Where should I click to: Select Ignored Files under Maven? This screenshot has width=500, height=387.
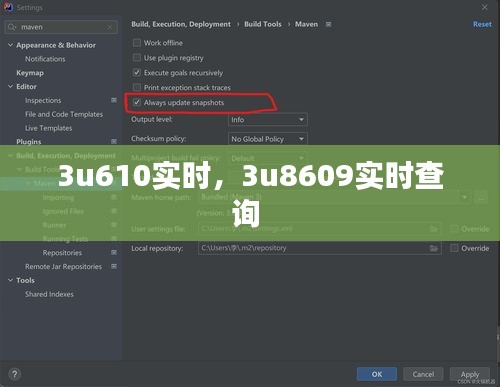63,211
